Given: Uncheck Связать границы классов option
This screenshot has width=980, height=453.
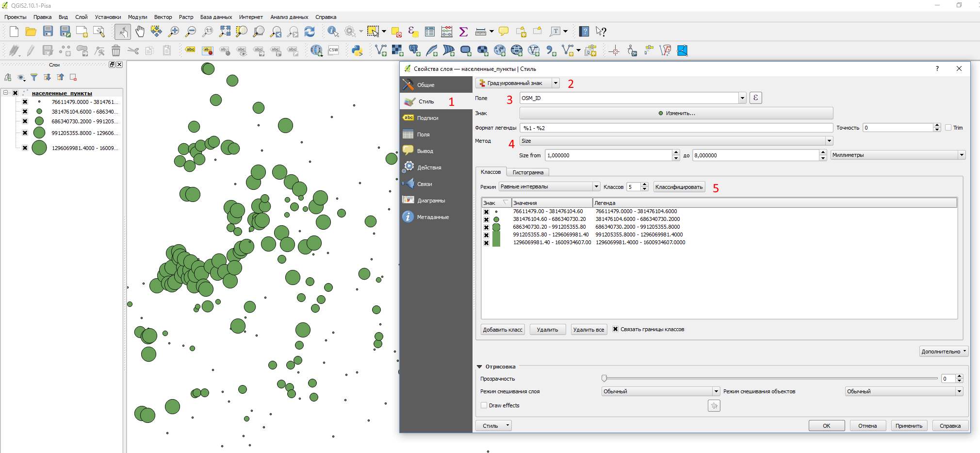Looking at the screenshot, I should (x=615, y=329).
